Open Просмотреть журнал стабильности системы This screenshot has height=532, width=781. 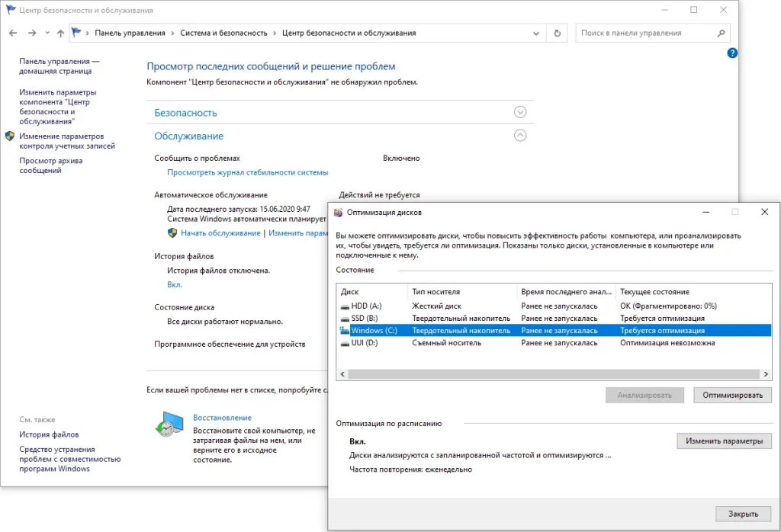(248, 172)
